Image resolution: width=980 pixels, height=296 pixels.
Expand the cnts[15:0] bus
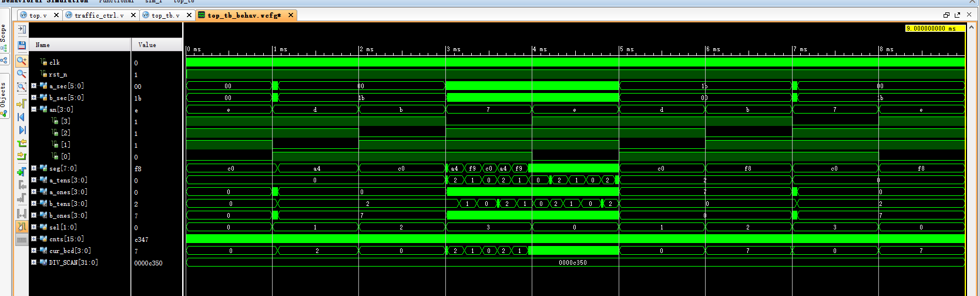coord(33,239)
